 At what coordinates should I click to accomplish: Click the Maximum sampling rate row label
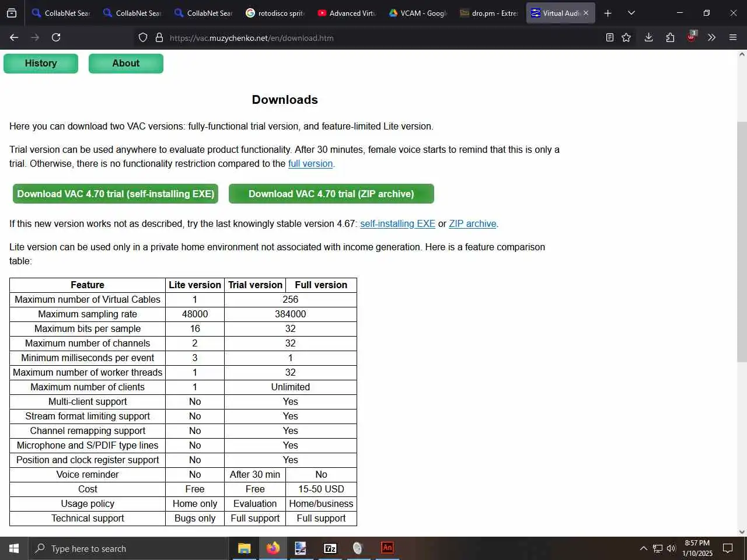pyautogui.click(x=88, y=314)
